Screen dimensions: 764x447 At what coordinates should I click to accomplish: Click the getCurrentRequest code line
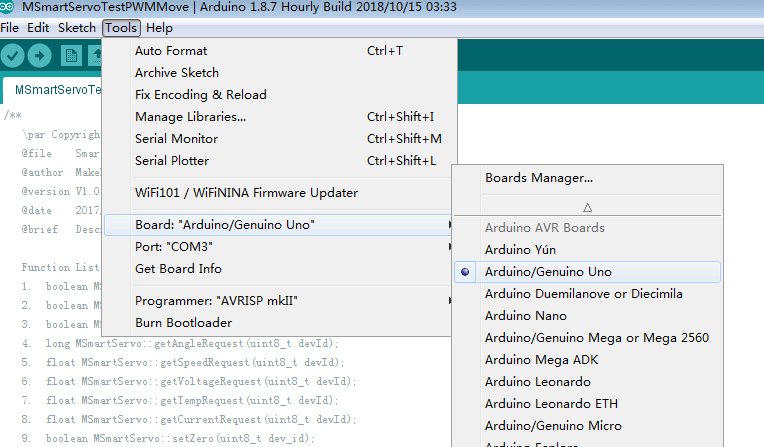(189, 420)
